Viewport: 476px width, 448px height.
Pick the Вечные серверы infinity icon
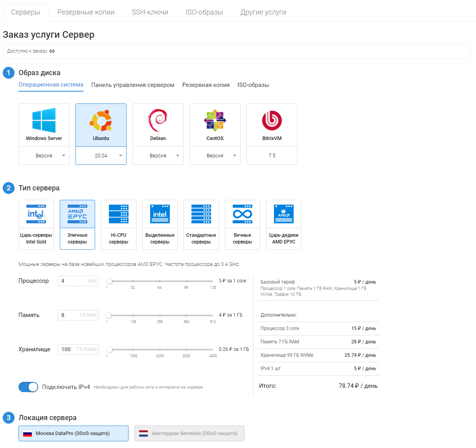243,214
